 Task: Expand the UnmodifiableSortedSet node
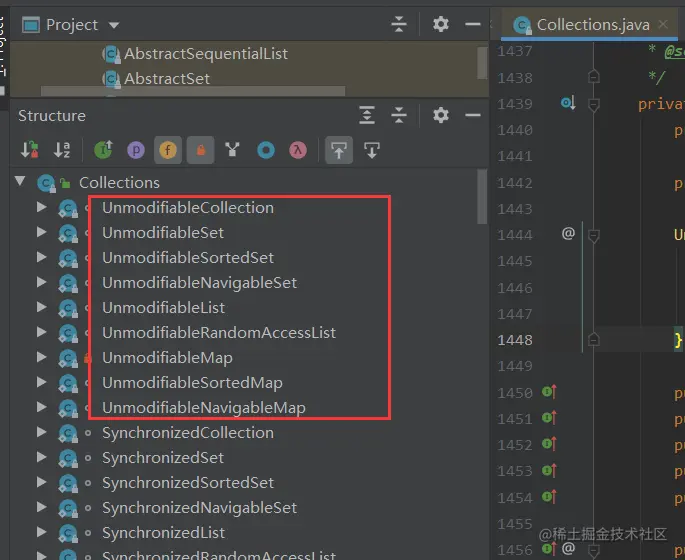click(x=42, y=256)
